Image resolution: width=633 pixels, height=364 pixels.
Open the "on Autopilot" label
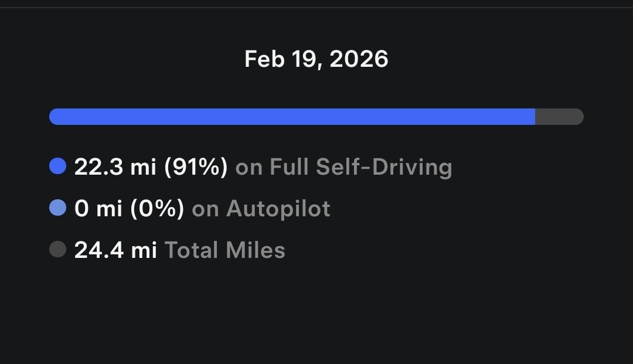(261, 209)
